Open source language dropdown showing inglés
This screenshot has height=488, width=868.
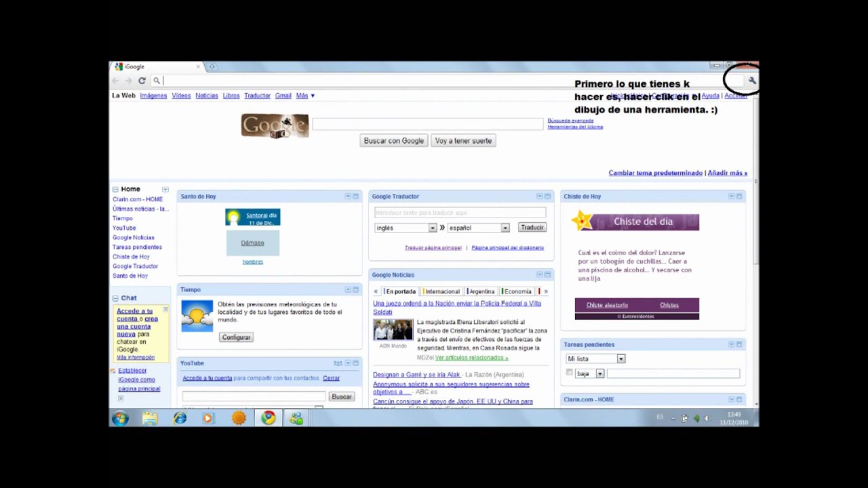406,228
